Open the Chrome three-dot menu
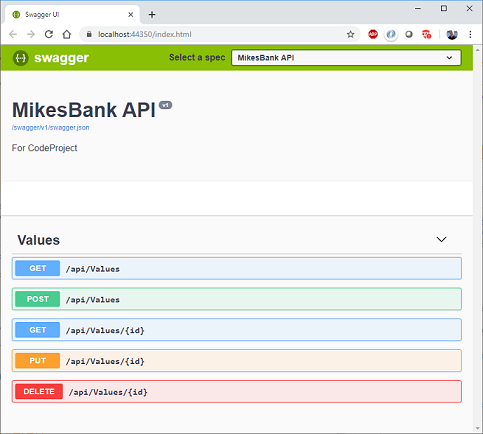This screenshot has height=434, width=483. (x=470, y=34)
